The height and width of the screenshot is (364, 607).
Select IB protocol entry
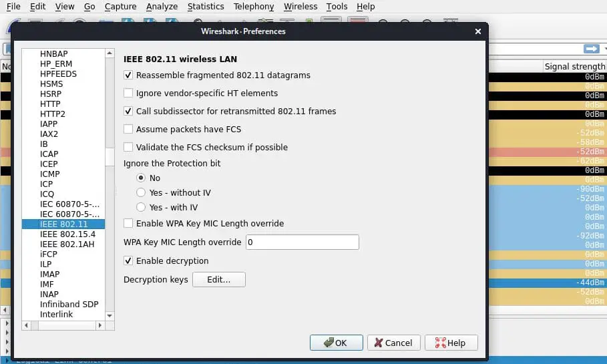click(44, 144)
